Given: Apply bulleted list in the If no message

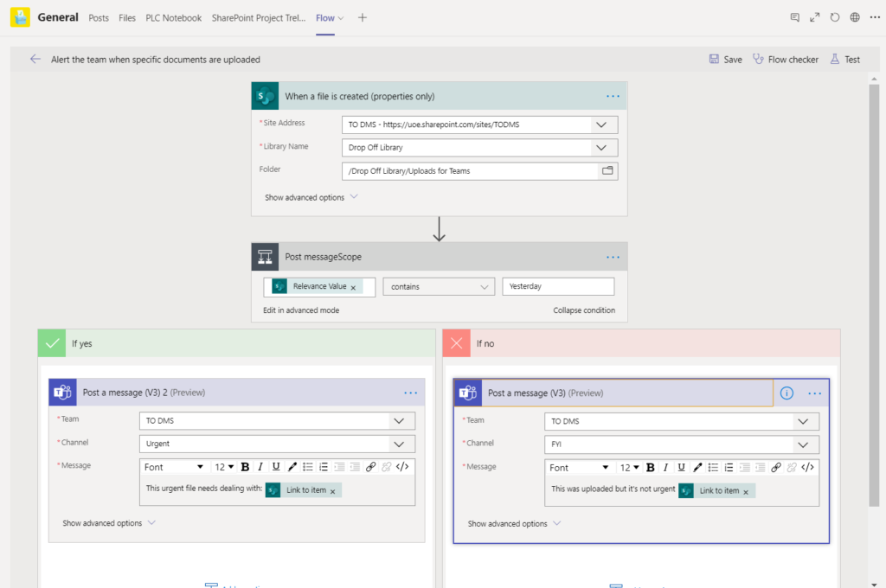Looking at the screenshot, I should pyautogui.click(x=712, y=468).
